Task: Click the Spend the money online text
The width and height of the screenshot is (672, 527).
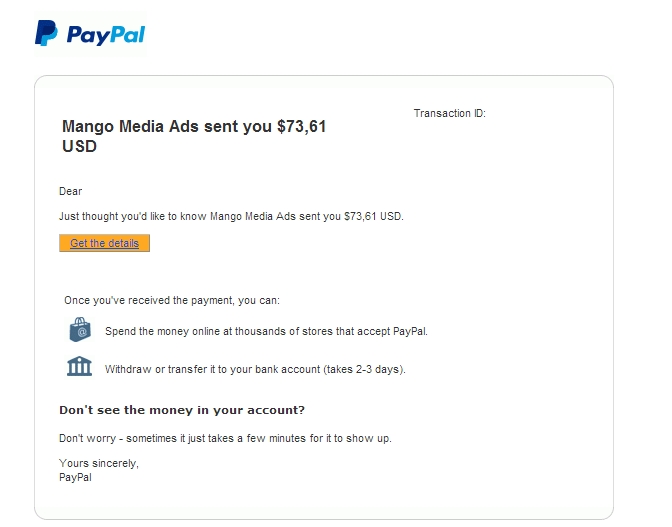Action: (x=267, y=331)
